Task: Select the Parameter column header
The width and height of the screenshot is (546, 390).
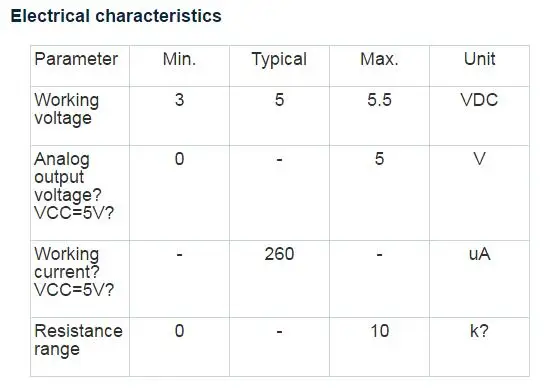Action: (x=76, y=59)
